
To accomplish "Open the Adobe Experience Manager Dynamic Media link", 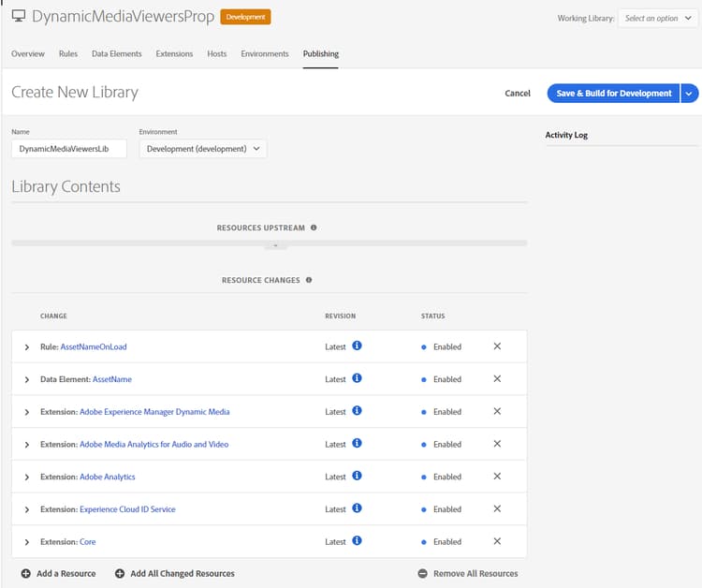I will point(154,412).
